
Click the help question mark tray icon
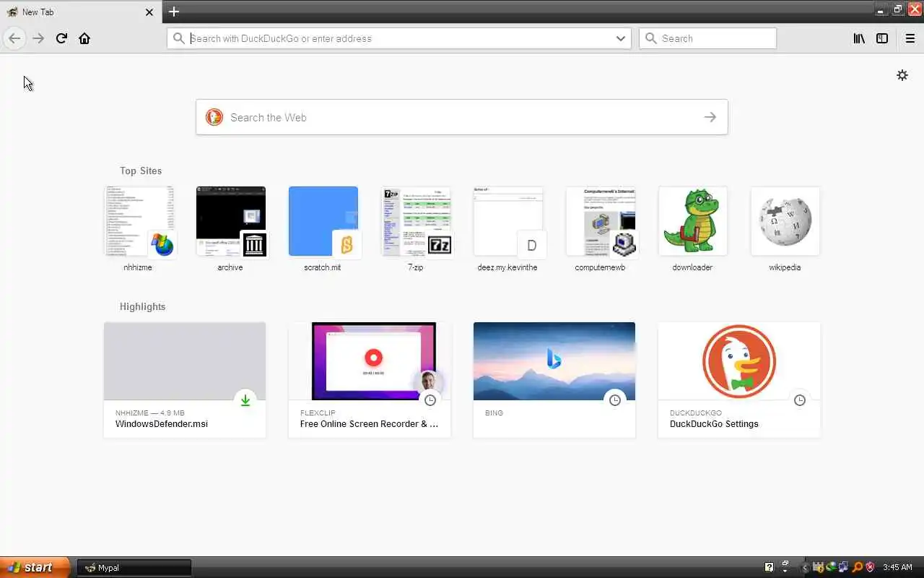click(x=769, y=567)
